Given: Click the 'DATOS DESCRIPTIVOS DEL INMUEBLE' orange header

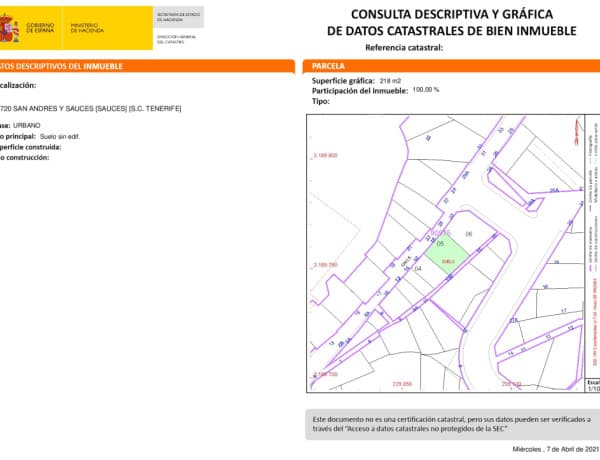Looking at the screenshot, I should point(147,66).
